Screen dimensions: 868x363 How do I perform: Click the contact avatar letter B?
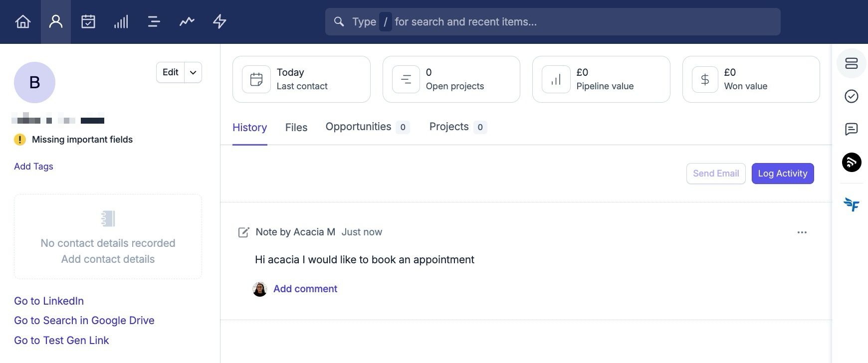[34, 82]
